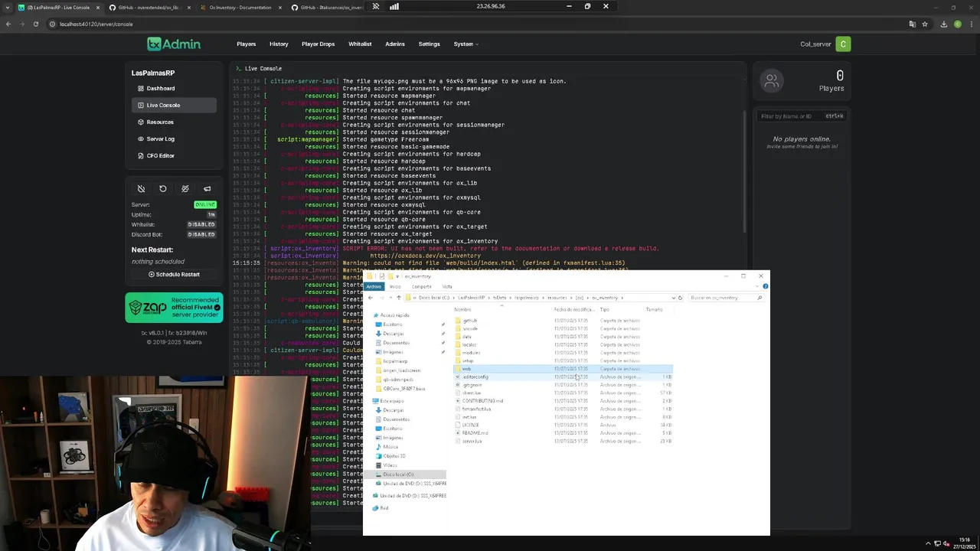Select Red in Explorer navigation pane
980x551 pixels.
coord(384,508)
